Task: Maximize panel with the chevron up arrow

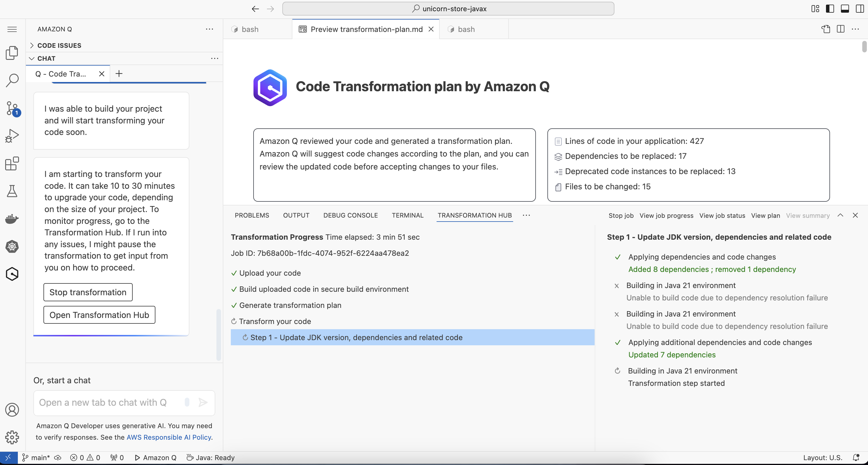Action: click(840, 215)
